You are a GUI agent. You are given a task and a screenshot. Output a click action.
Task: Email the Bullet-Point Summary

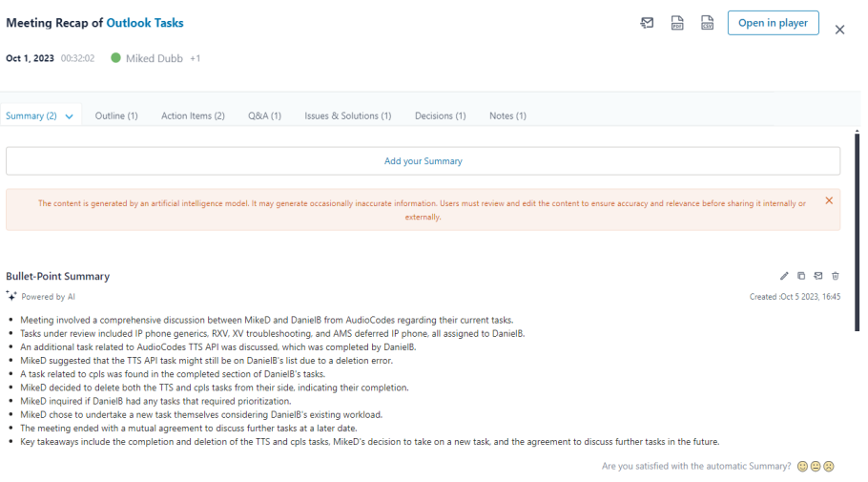818,276
